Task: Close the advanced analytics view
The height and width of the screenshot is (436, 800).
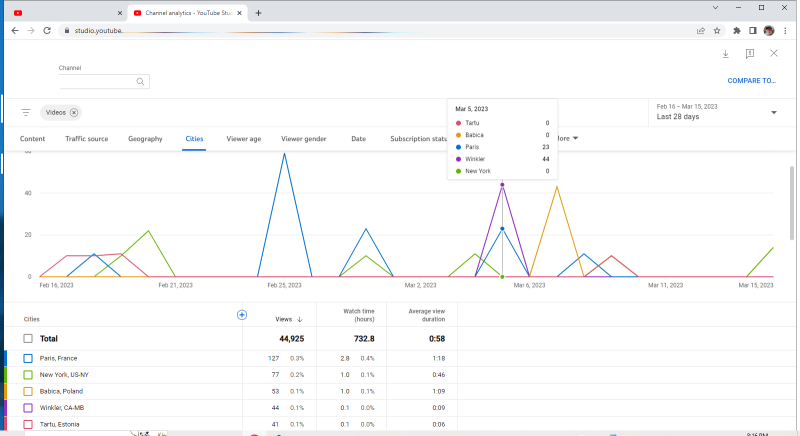Action: tap(774, 54)
